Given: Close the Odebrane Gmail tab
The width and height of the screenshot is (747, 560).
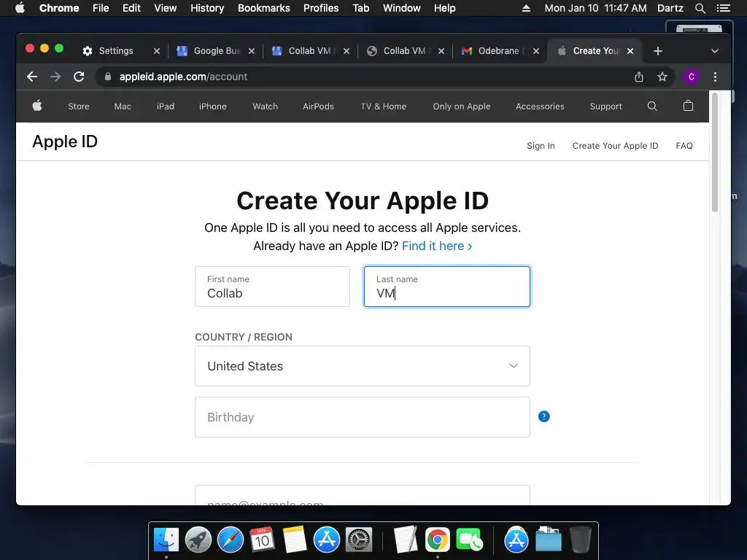Looking at the screenshot, I should coord(536,51).
